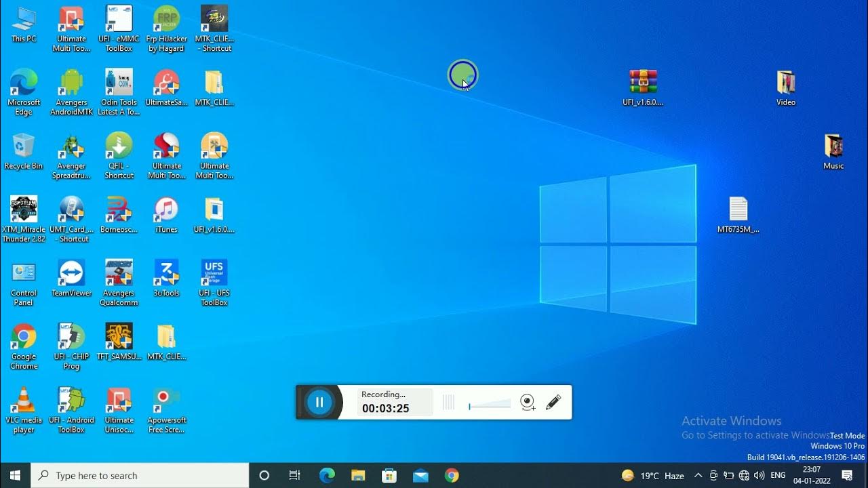Switch input language via ENG indicator
This screenshot has width=868, height=488.
[x=778, y=475]
